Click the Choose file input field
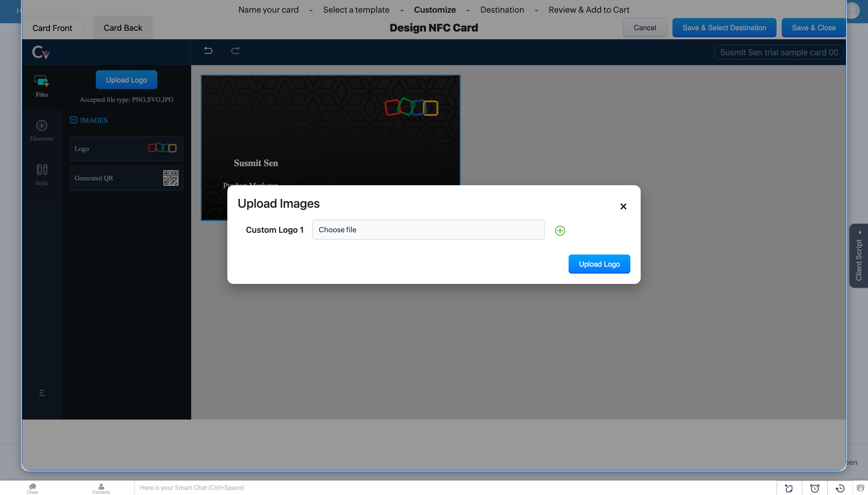 [428, 230]
